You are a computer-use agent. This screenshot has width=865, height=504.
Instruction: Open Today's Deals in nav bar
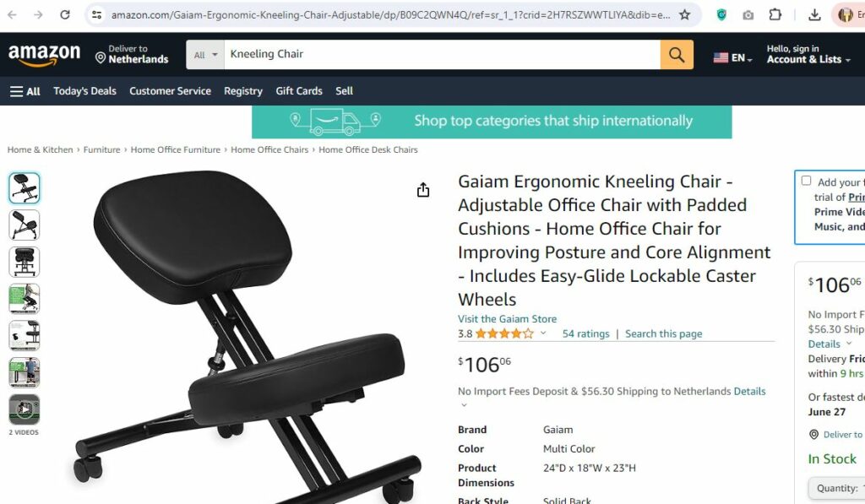(85, 91)
